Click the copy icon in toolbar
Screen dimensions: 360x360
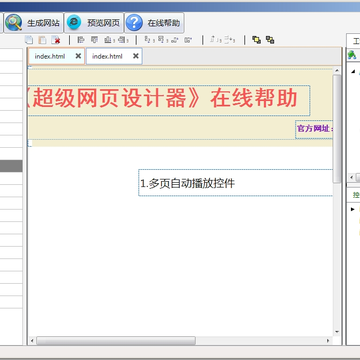pyautogui.click(x=29, y=40)
